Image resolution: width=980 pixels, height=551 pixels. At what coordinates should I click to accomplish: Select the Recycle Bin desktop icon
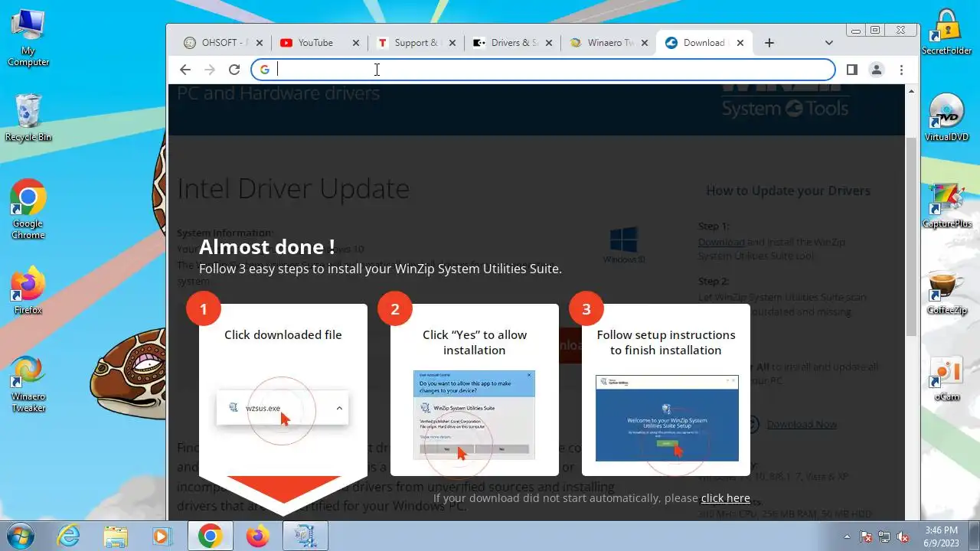coord(28,117)
